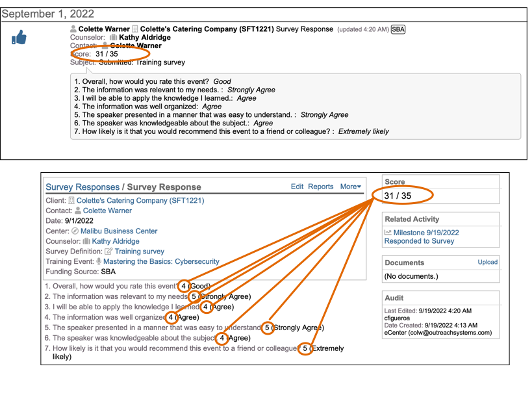
Task: Click the counselor icon beside Kathy Aldridge in details
Action: click(x=86, y=242)
